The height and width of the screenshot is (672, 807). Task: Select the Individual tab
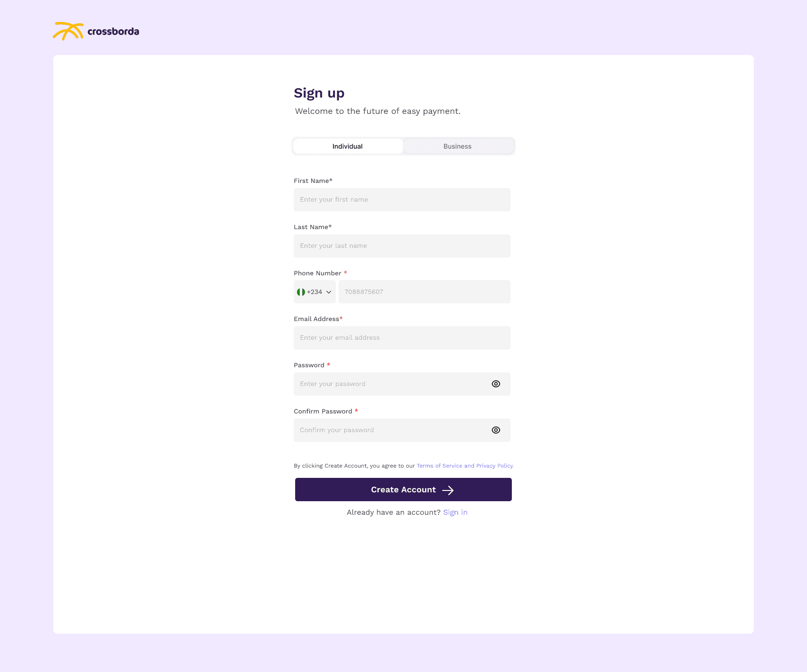[348, 146]
